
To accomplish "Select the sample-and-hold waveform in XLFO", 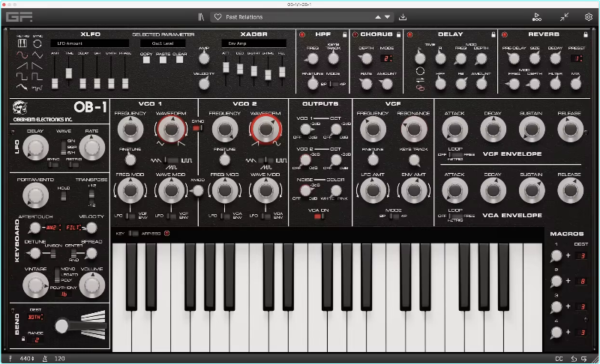I will (x=37, y=88).
